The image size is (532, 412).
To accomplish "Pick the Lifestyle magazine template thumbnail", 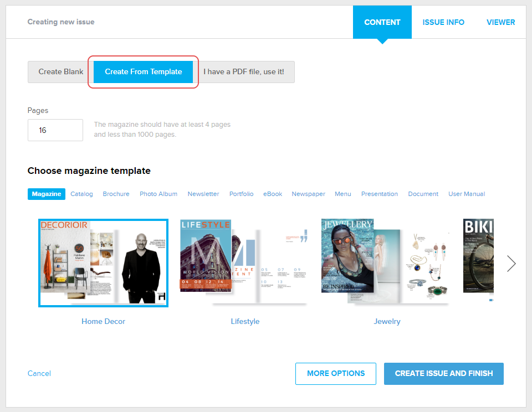I will point(244,262).
